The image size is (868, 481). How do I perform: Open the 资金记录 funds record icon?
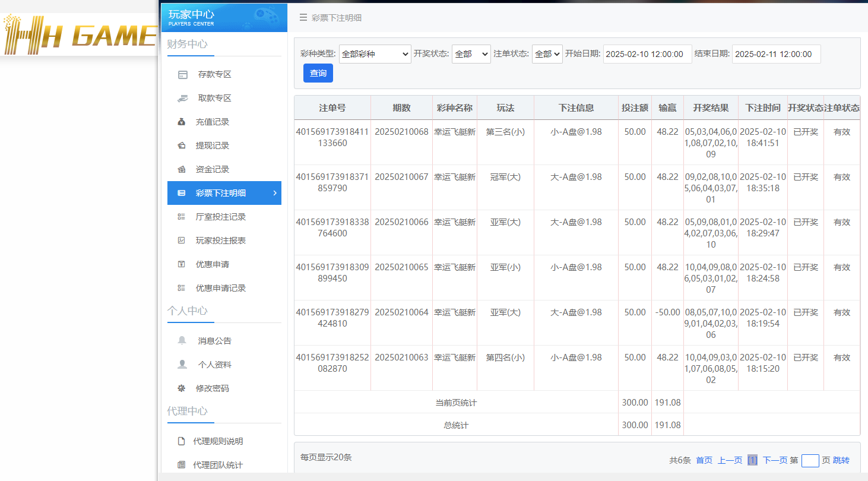[183, 169]
